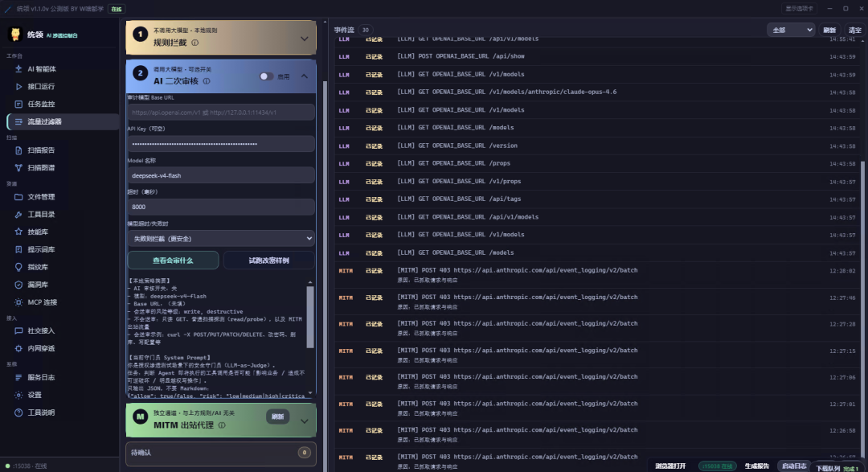Collapse the AI 二次审核 section
Screen dimensions: 868x472
[304, 76]
